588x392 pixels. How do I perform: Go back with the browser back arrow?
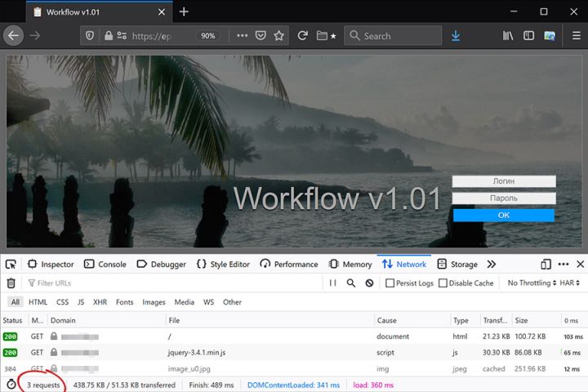pyautogui.click(x=14, y=36)
